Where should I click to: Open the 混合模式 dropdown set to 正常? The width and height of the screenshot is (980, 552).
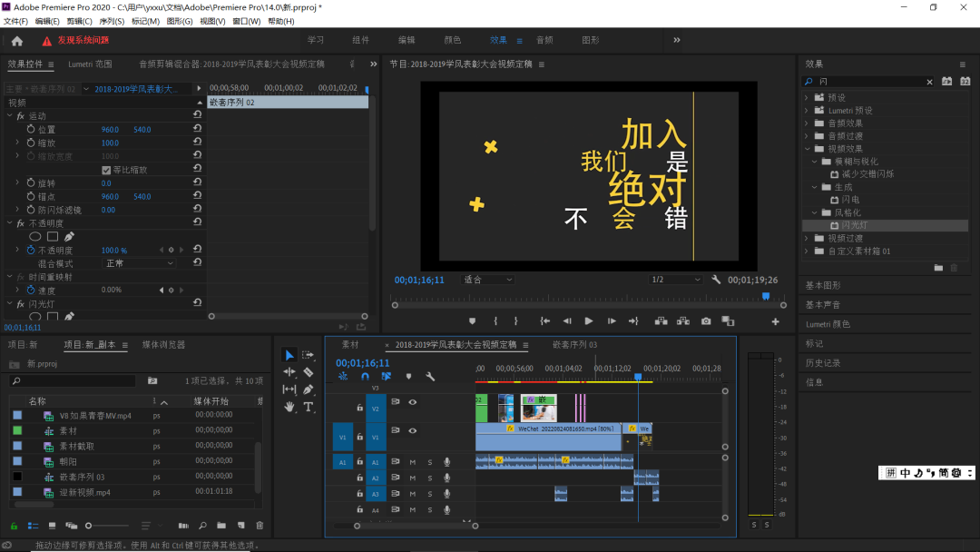139,263
